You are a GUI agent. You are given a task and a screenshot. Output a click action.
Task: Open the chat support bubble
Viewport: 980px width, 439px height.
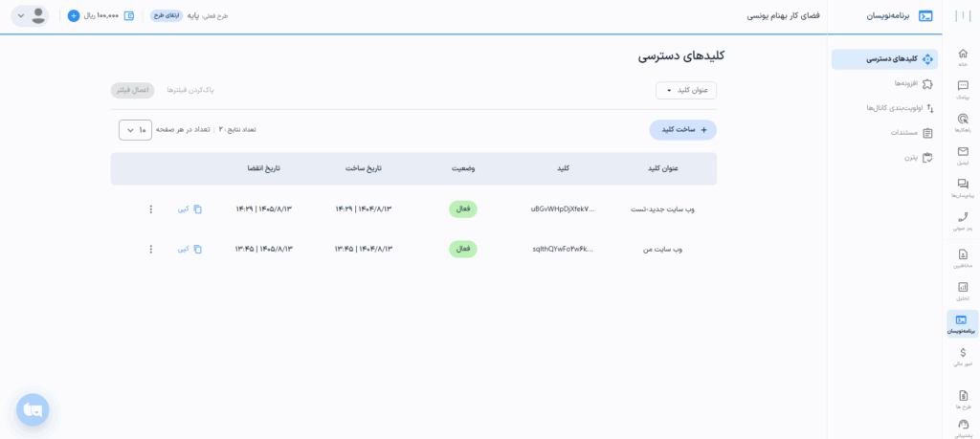pyautogui.click(x=33, y=409)
